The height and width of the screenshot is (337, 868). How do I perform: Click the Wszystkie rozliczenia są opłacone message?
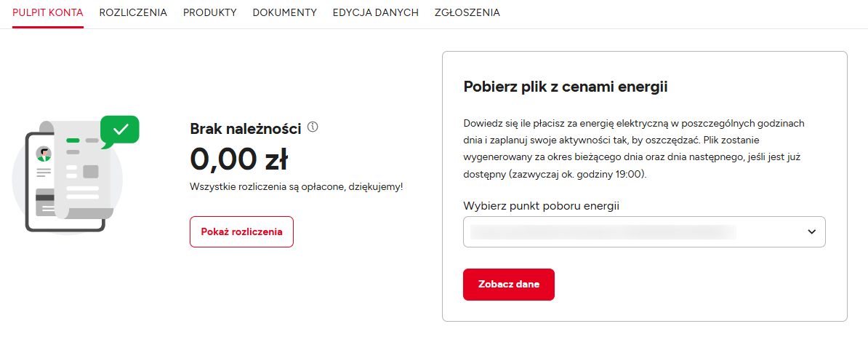(x=296, y=187)
